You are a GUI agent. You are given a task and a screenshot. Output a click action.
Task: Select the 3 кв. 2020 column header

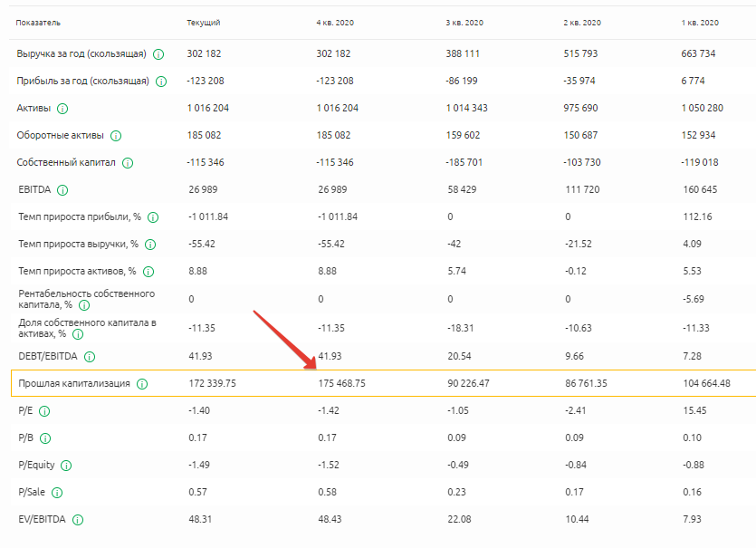[464, 23]
